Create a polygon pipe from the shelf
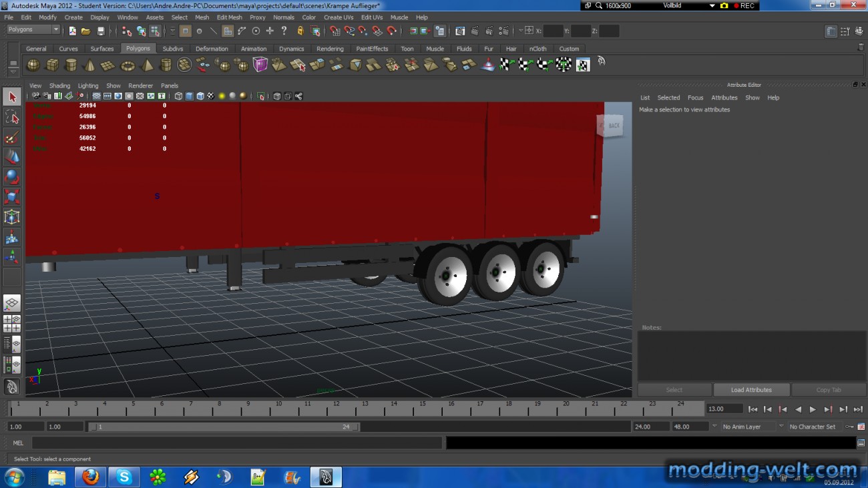This screenshot has height=488, width=868. pos(166,65)
